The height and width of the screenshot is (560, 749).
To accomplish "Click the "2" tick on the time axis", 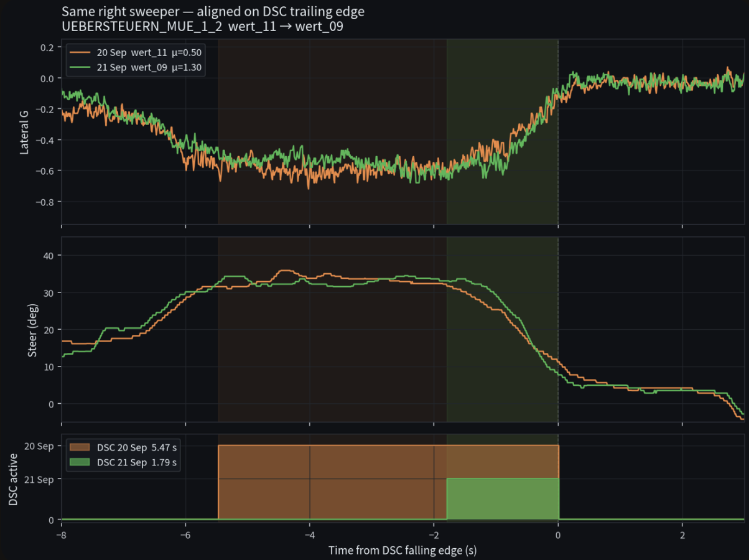I will pos(682,535).
